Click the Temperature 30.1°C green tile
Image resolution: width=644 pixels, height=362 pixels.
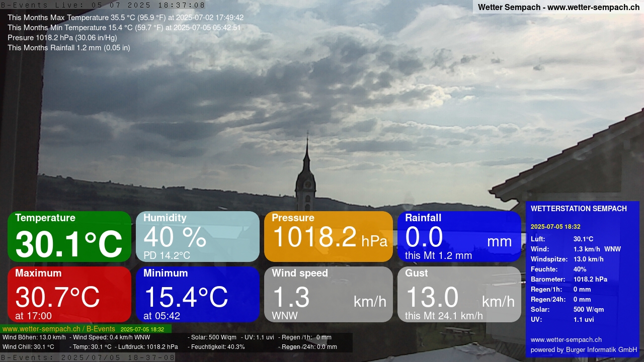tap(69, 236)
